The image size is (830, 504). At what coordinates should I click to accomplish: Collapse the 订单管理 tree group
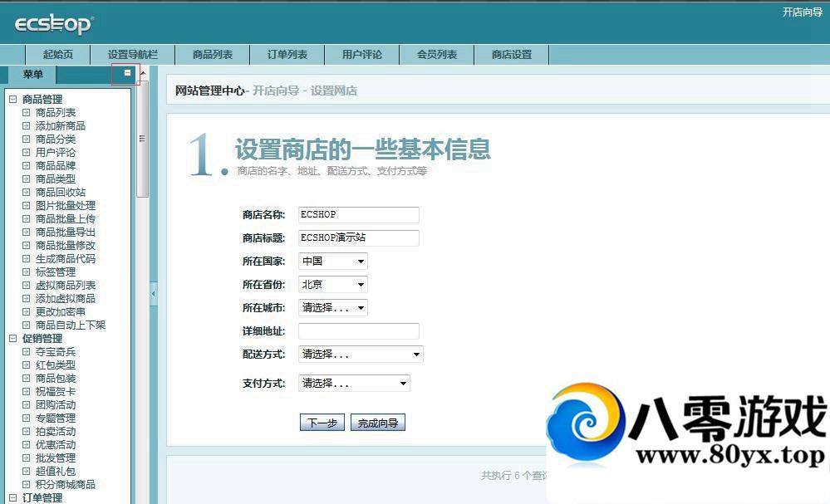12,498
